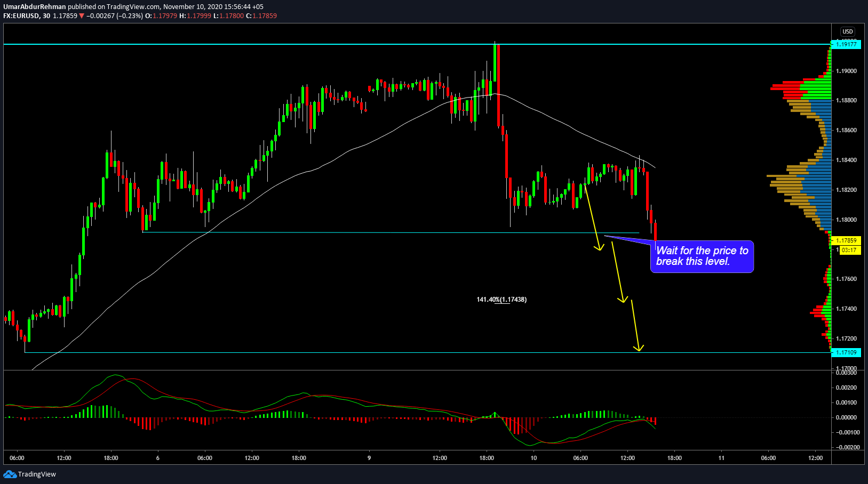The width and height of the screenshot is (868, 484).
Task: Click the 1.17200 price scale value
Action: coord(846,338)
